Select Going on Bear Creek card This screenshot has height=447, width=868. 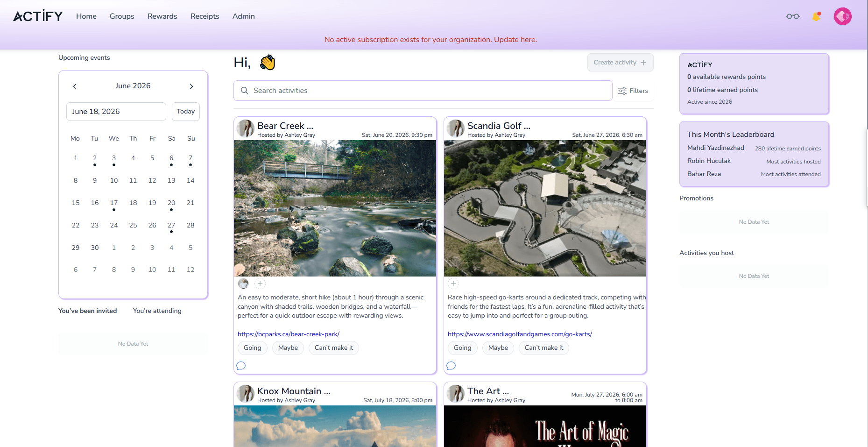[253, 348]
